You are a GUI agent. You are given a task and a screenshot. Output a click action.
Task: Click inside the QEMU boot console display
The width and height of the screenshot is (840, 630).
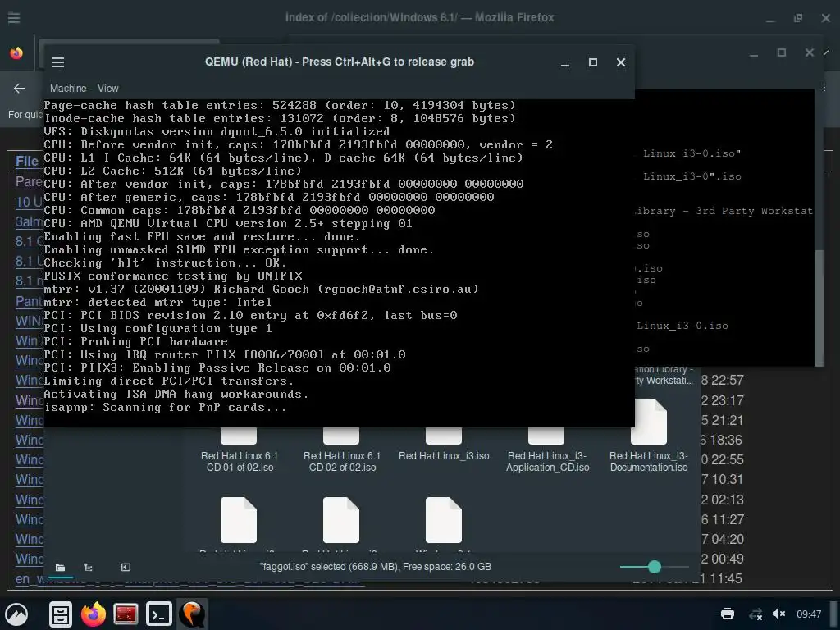coord(339,262)
